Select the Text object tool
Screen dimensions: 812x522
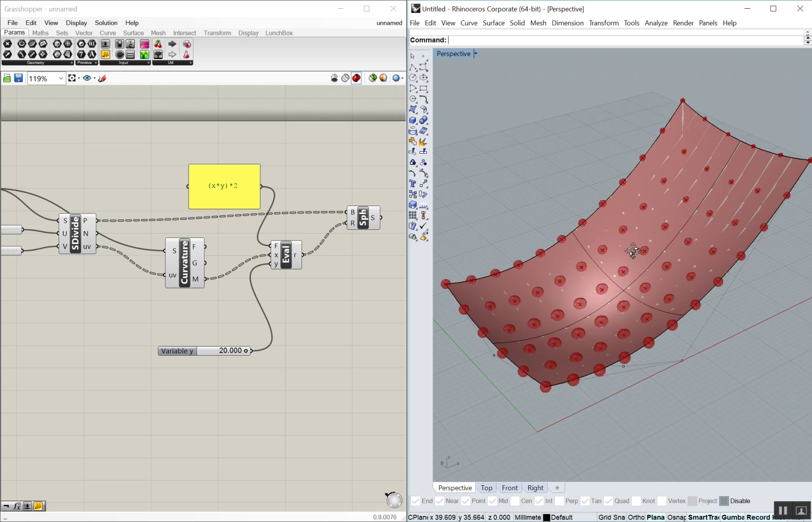pos(413,184)
